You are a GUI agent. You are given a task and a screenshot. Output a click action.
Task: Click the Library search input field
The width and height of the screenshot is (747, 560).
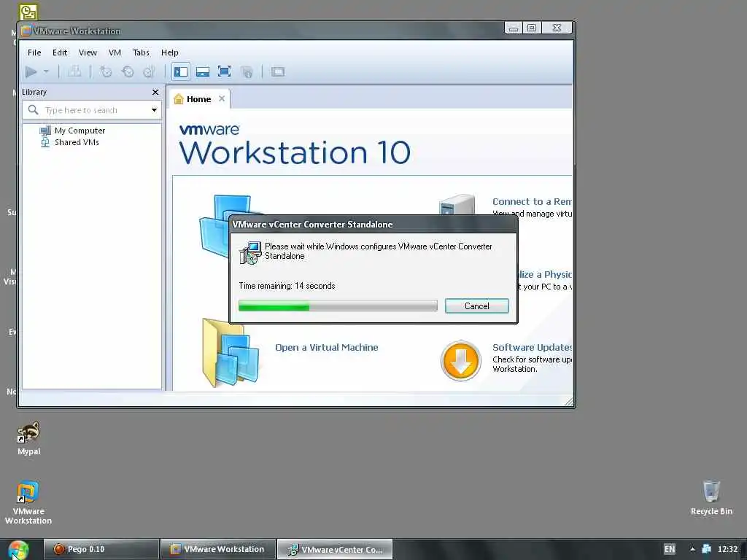(x=93, y=110)
